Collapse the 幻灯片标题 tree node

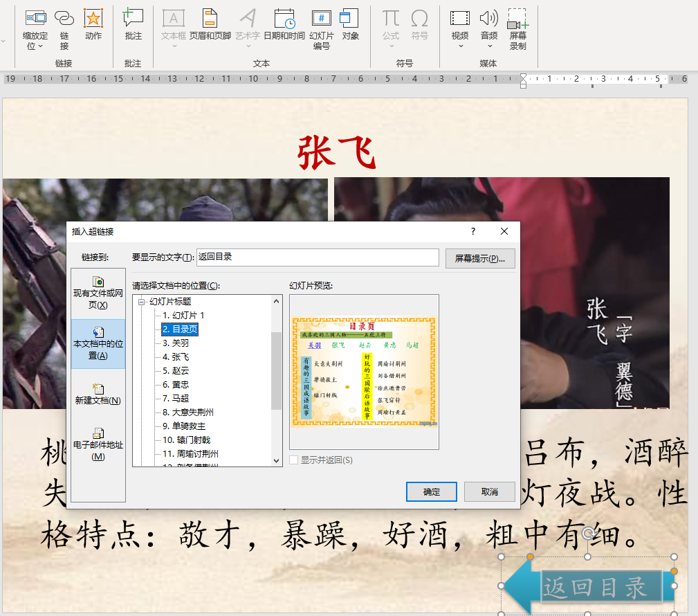point(142,302)
